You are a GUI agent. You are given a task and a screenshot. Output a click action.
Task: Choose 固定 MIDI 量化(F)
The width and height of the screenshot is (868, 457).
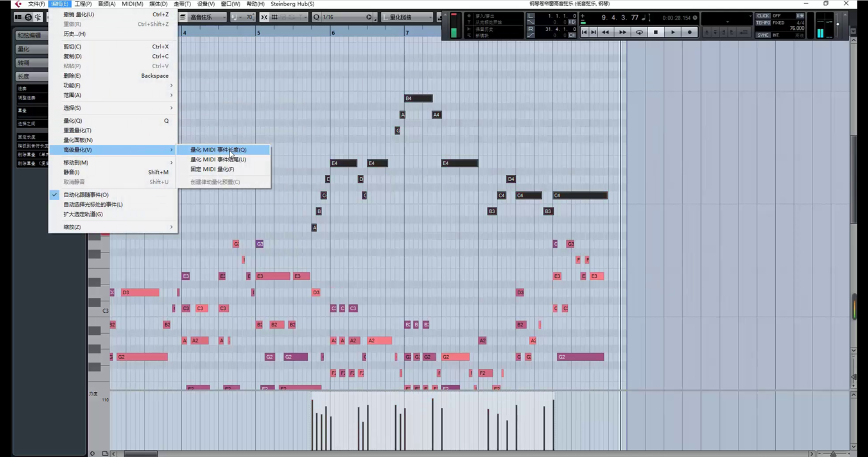point(223,170)
